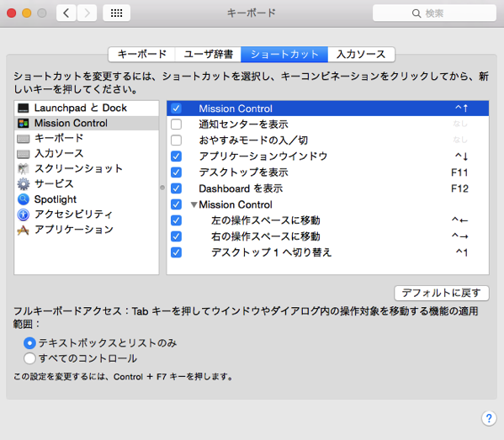Image resolution: width=504 pixels, height=440 pixels.
Task: Uncheck the top Mission Control shortcut
Action: (176, 109)
